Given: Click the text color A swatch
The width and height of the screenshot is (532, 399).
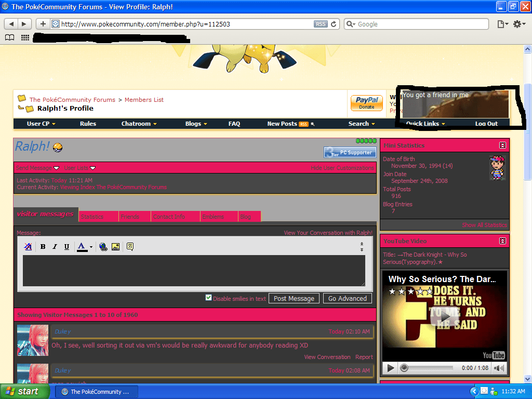Looking at the screenshot, I should point(82,247).
